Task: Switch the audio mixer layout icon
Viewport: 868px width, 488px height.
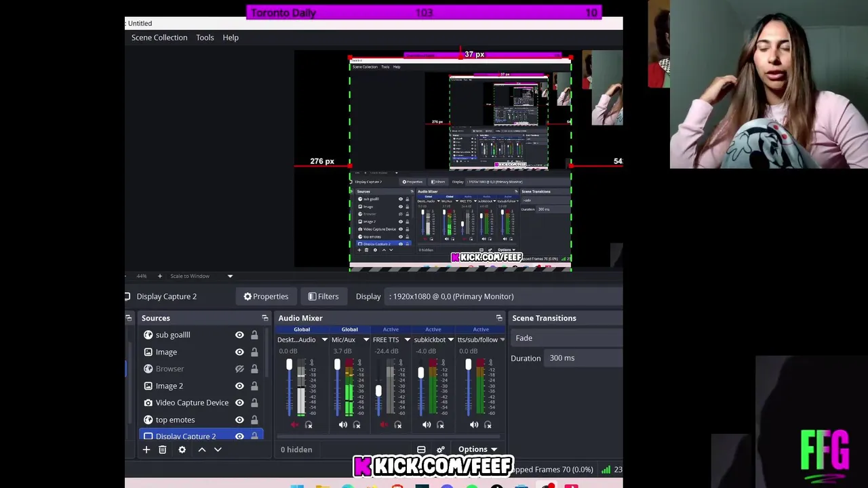Action: [421, 449]
